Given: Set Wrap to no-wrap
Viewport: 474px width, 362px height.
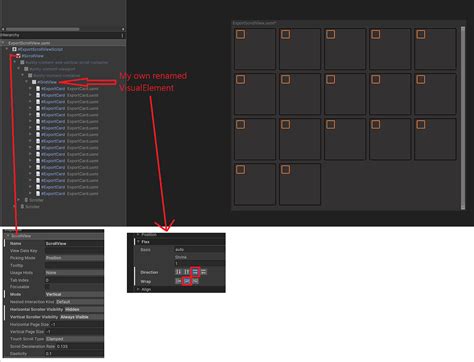Looking at the screenshot, I should pos(178,281).
